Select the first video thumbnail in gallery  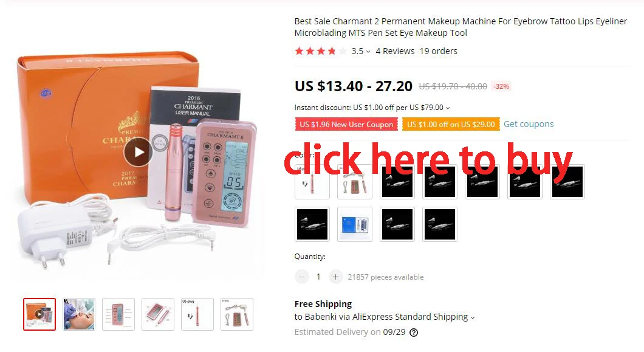(x=39, y=314)
